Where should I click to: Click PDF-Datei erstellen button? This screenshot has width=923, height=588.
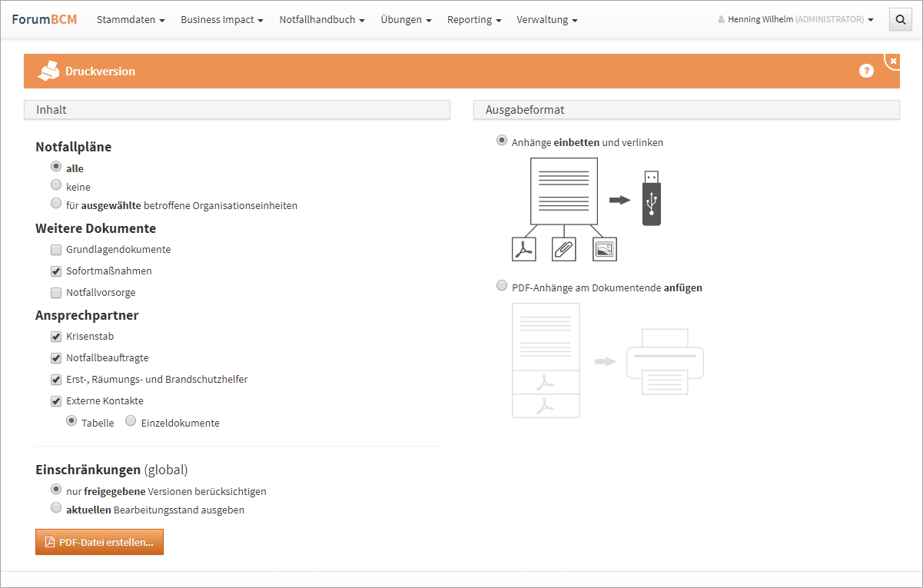(x=99, y=542)
